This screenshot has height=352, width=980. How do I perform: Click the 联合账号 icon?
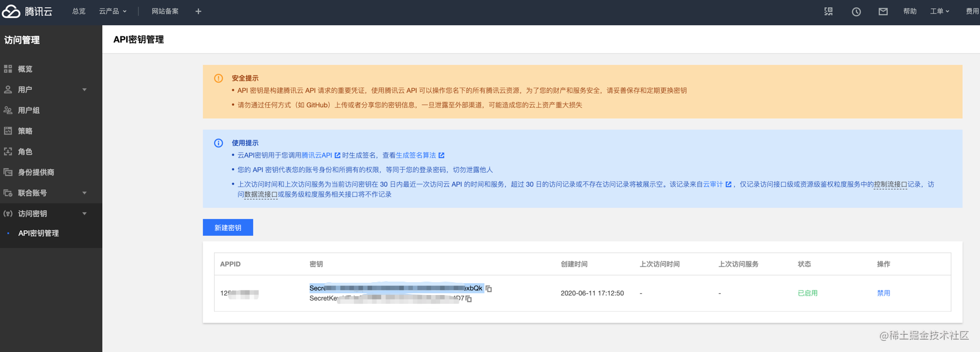[x=8, y=193]
